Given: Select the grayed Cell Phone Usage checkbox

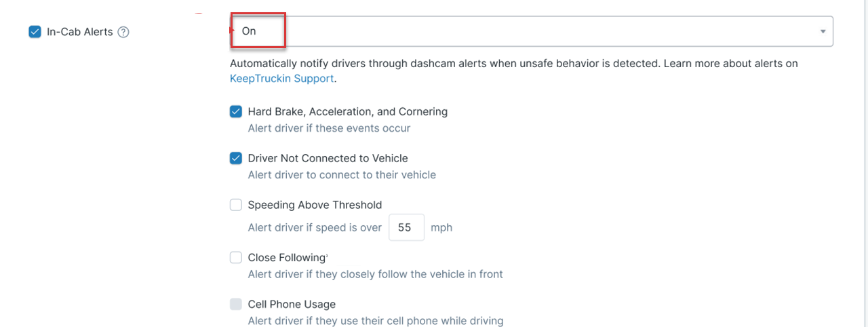Looking at the screenshot, I should coord(236,304).
